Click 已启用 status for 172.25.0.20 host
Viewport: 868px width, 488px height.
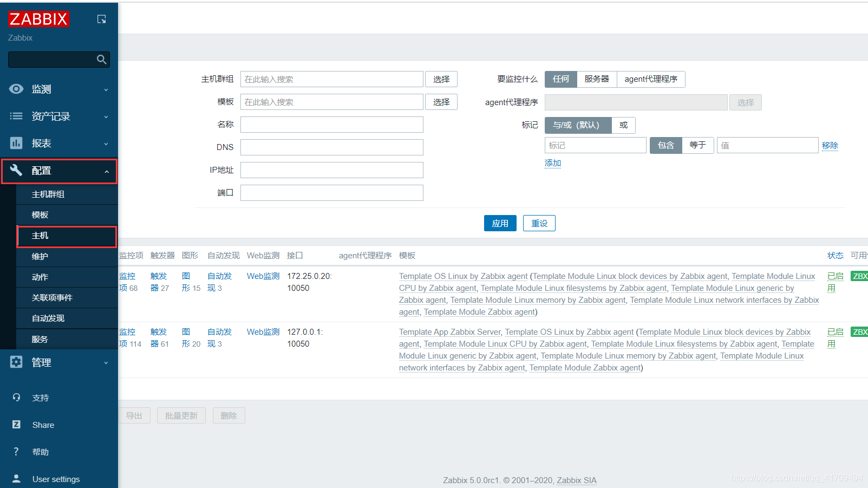[836, 282]
